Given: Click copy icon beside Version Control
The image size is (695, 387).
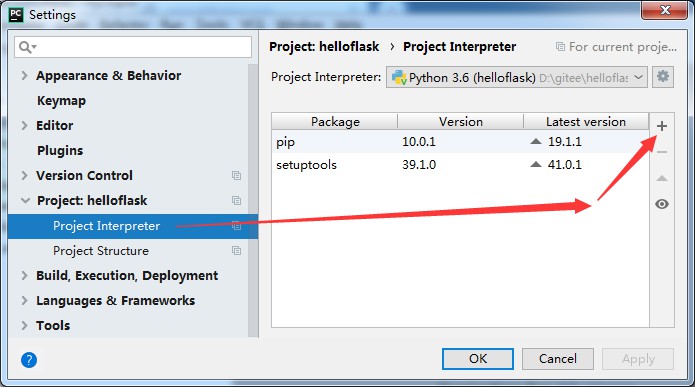Looking at the screenshot, I should tap(236, 176).
